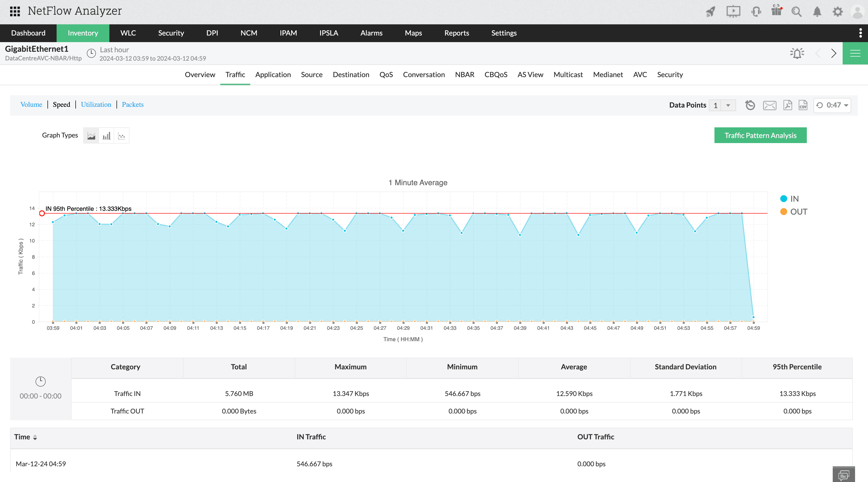Viewport: 868px width, 482px height.
Task: Click the CSV export icon
Action: point(803,105)
